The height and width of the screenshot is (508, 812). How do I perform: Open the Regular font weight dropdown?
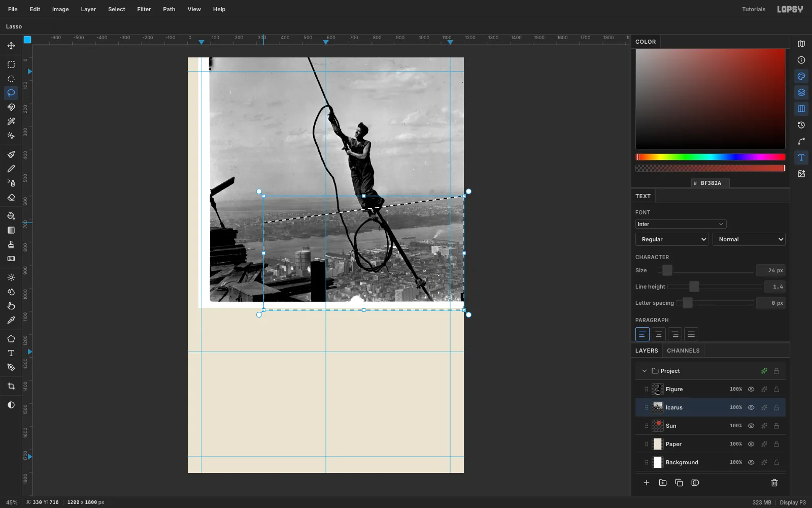pyautogui.click(x=672, y=239)
